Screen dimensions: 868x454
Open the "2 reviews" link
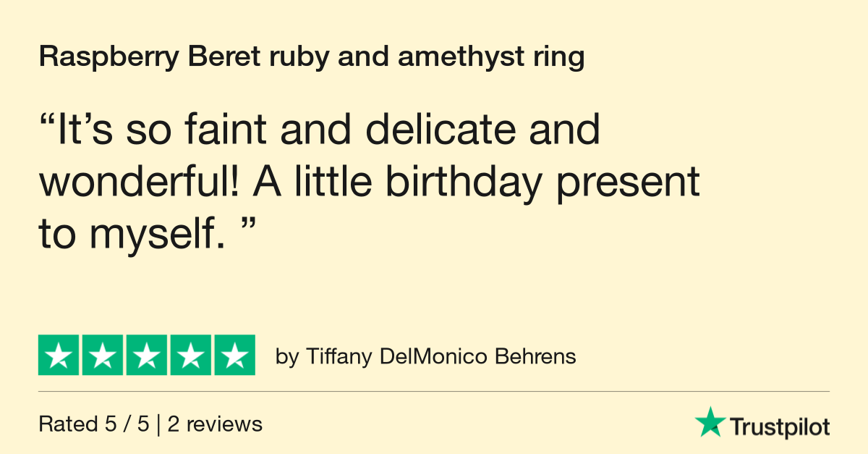pyautogui.click(x=215, y=424)
